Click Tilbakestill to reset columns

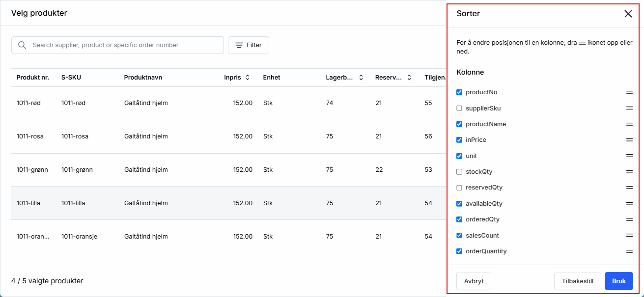tap(578, 281)
